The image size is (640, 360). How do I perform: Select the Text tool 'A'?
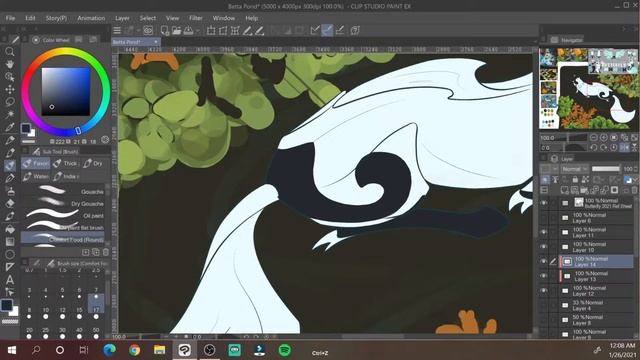tap(10, 280)
